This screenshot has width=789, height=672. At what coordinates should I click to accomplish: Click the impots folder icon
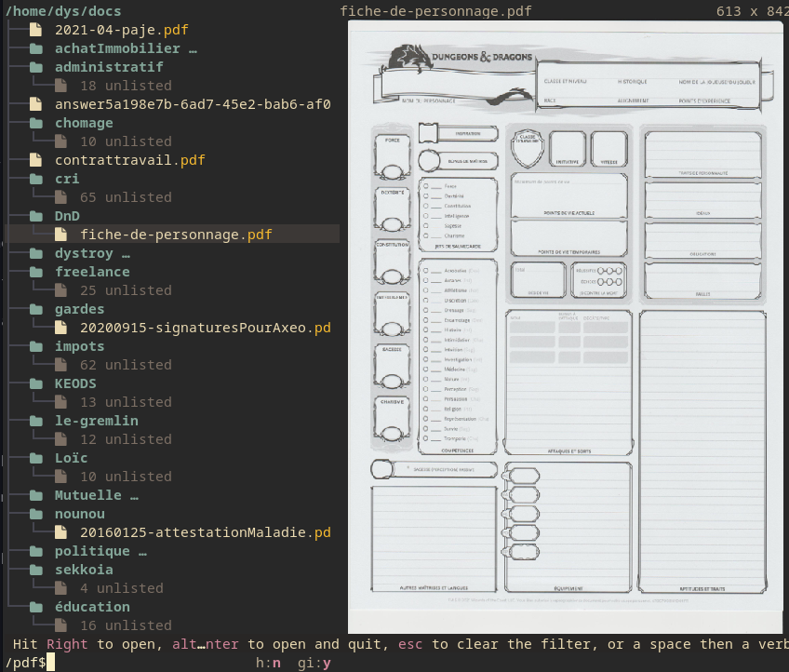point(35,346)
